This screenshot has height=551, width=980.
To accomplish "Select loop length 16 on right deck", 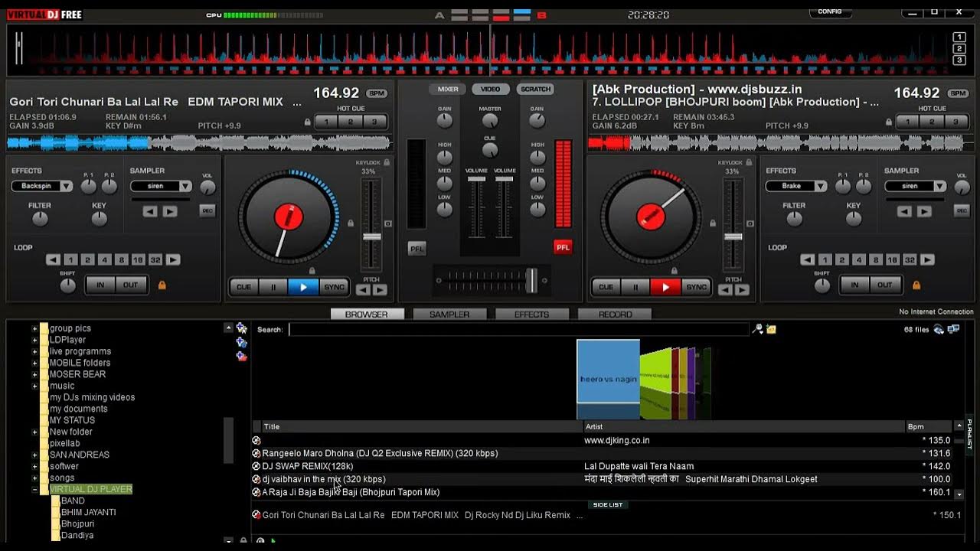I will (x=892, y=260).
